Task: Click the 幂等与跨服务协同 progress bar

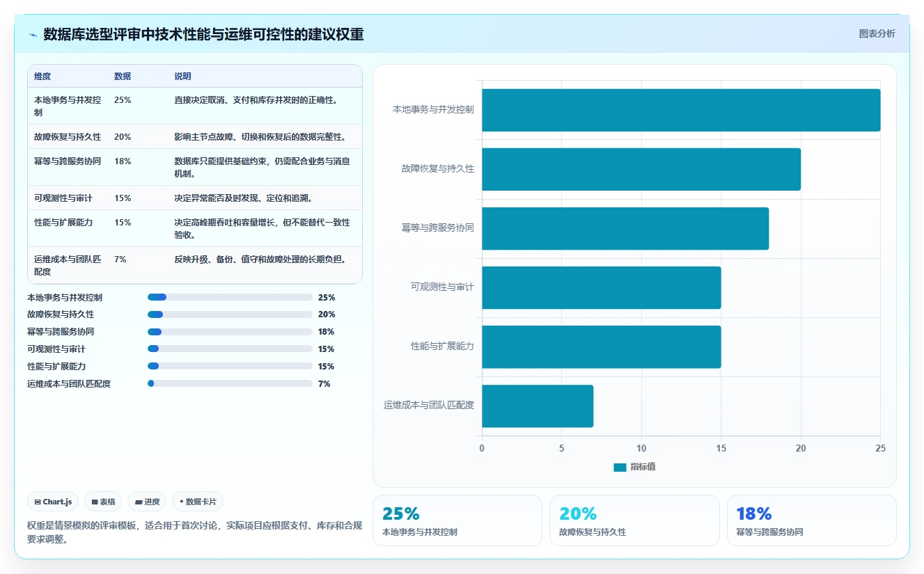Action: pyautogui.click(x=230, y=332)
